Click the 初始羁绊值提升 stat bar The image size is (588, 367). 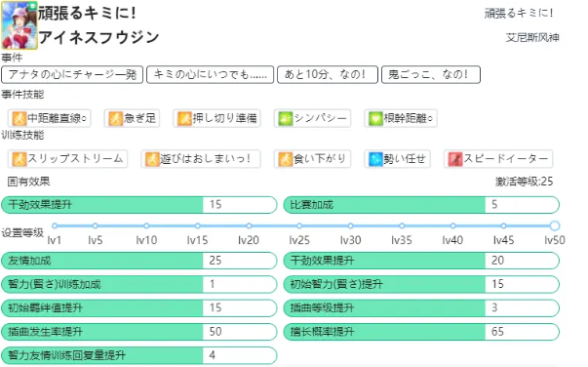[139, 308]
